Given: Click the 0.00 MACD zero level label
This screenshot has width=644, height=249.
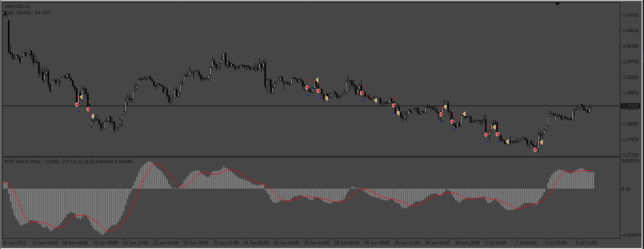Looking at the screenshot, I should point(627,189).
